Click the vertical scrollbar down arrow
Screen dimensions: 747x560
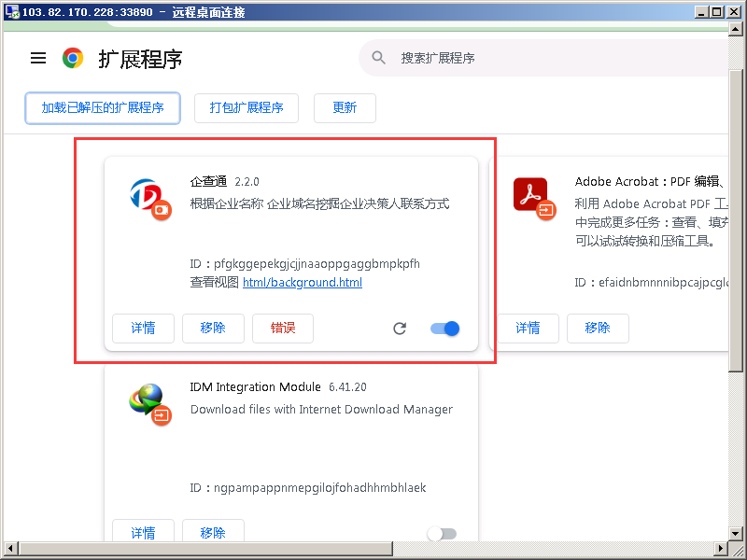735,533
